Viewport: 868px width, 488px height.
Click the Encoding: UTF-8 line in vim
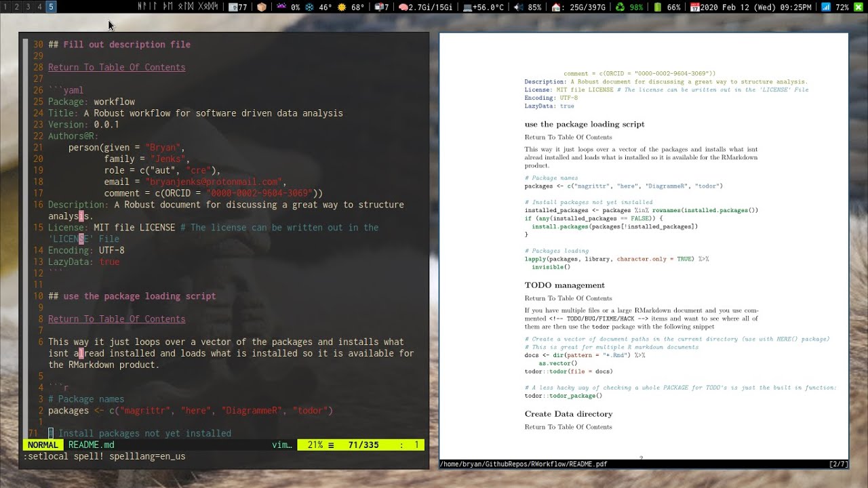click(86, 250)
